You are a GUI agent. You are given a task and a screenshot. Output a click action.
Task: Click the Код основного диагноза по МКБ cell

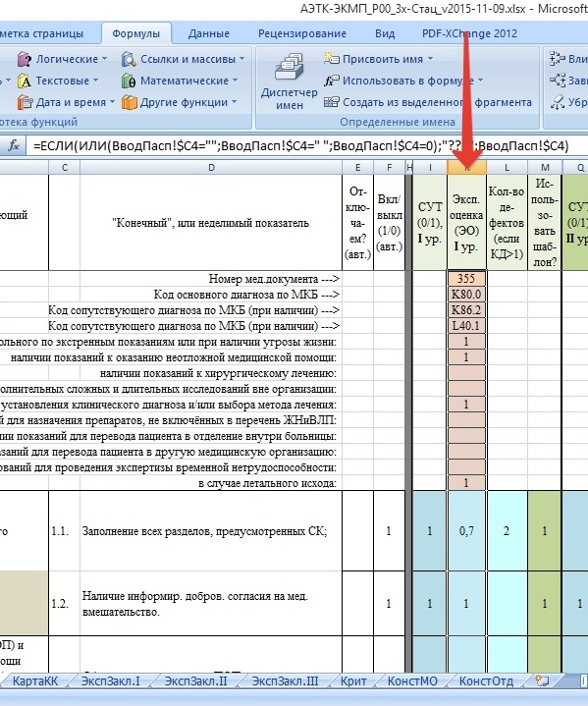click(246, 295)
